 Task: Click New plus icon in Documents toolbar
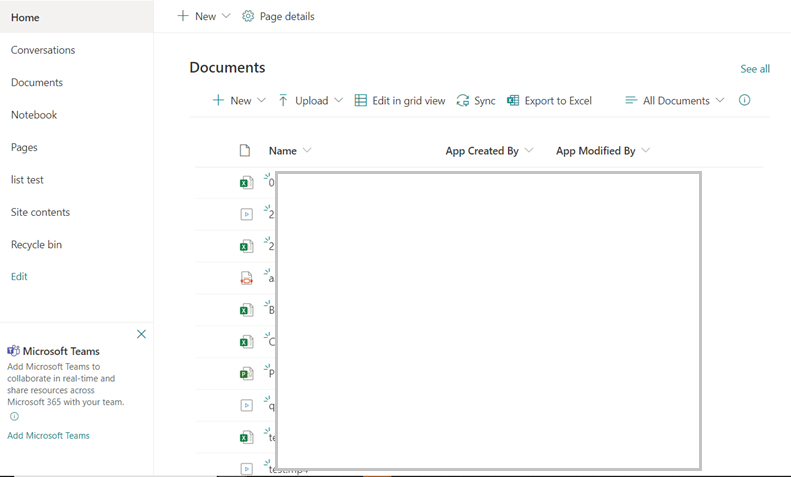click(x=218, y=100)
